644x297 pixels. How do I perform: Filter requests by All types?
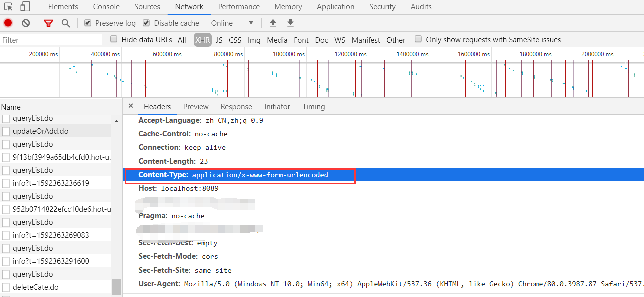(182, 40)
